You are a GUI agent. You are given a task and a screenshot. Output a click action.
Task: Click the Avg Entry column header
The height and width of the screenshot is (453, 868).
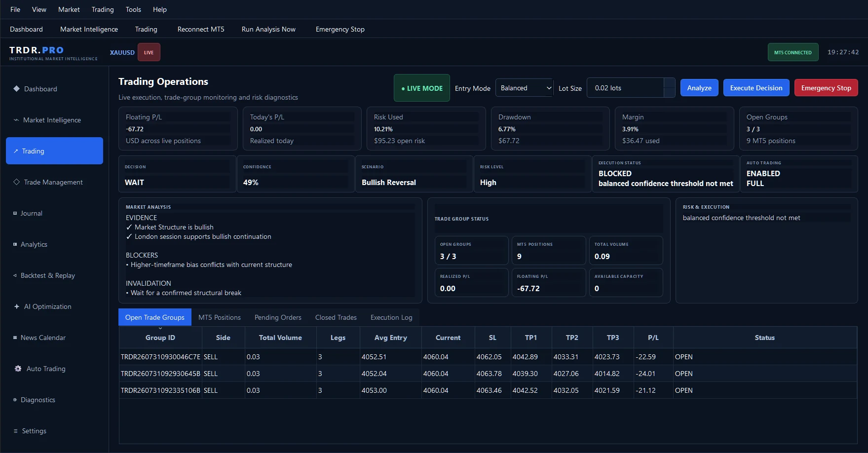[390, 338]
